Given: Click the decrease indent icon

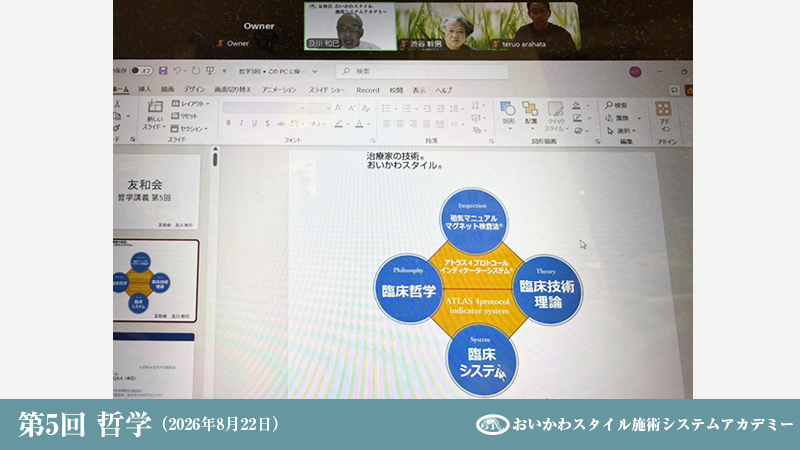Looking at the screenshot, I should [427, 108].
